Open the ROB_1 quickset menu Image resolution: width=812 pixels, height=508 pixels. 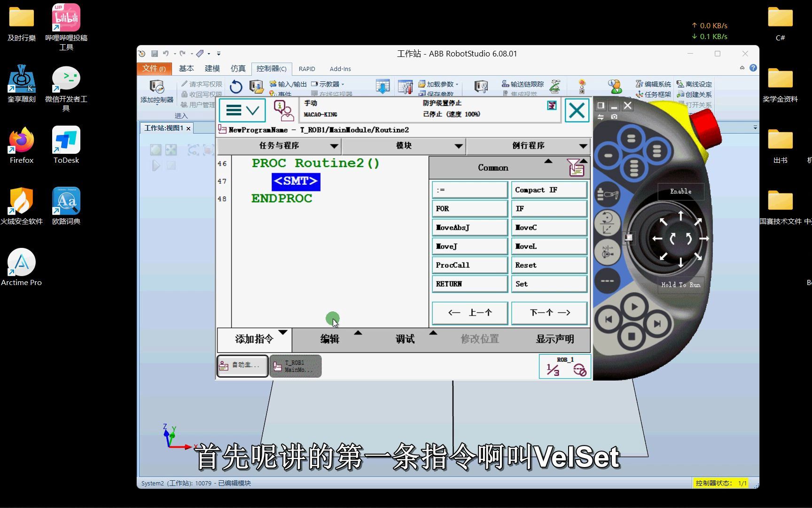pos(565,366)
